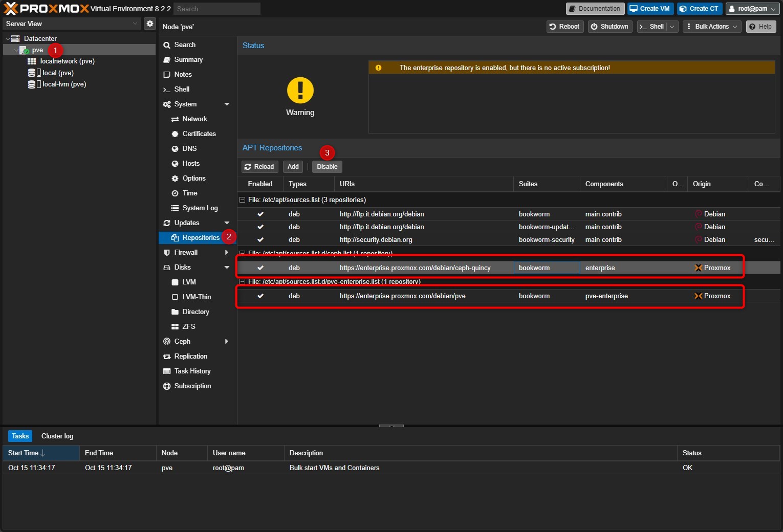Click the local-lvm (pve) storage icon
This screenshot has height=532, width=783.
32,84
